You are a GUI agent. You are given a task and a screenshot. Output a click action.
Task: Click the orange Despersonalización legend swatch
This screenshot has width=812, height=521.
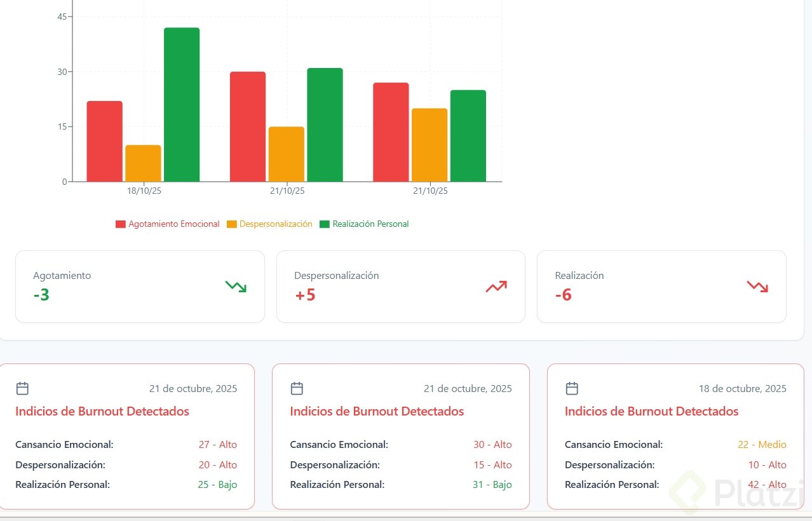point(232,224)
